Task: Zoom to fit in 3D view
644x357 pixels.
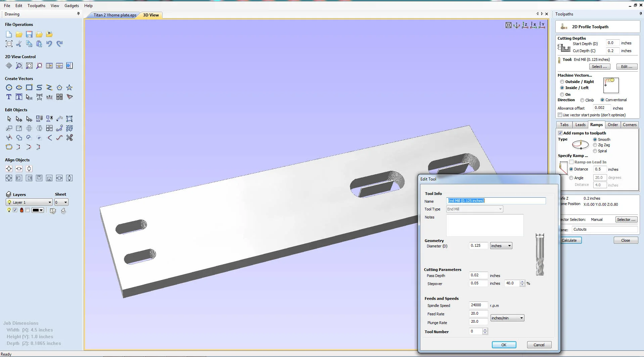Action: (x=508, y=25)
